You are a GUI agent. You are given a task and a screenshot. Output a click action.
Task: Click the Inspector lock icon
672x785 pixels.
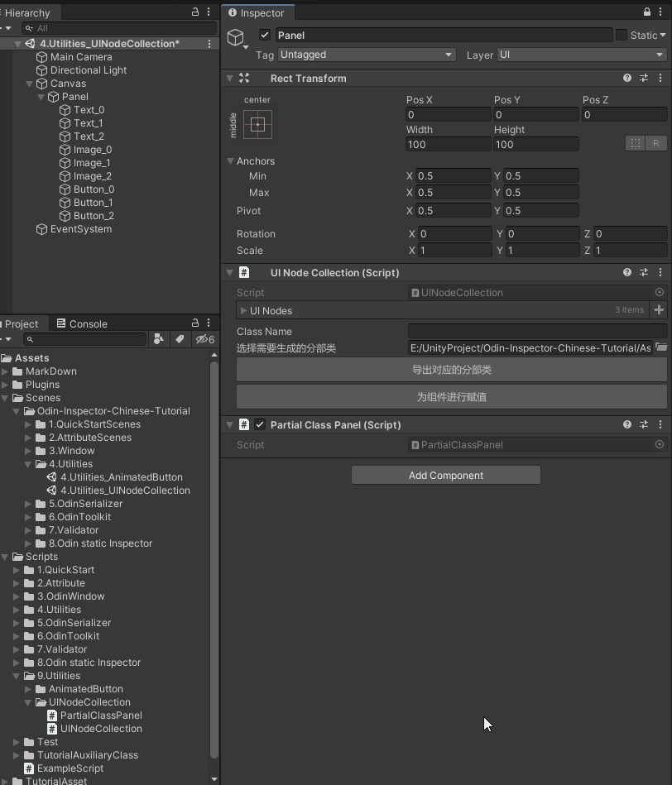pyautogui.click(x=647, y=12)
